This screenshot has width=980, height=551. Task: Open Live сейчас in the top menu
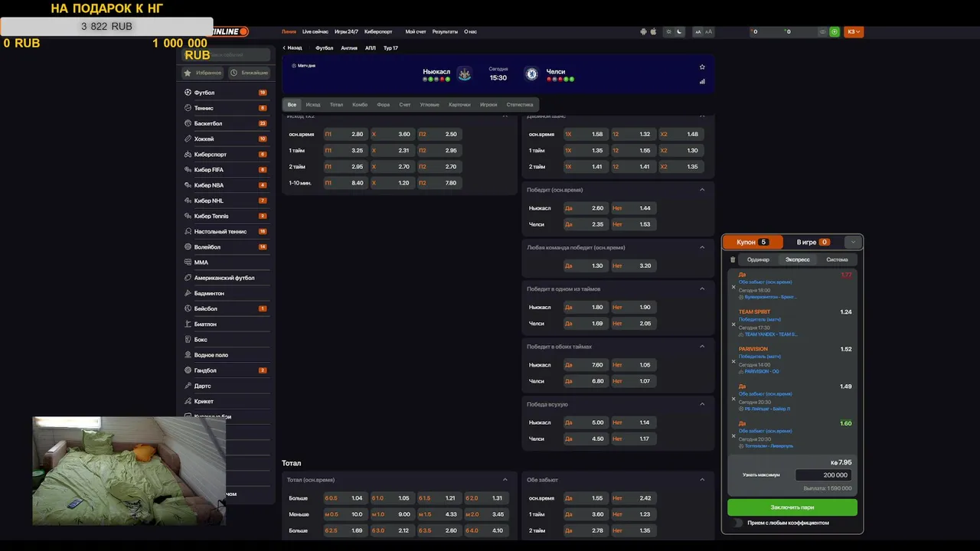(315, 31)
